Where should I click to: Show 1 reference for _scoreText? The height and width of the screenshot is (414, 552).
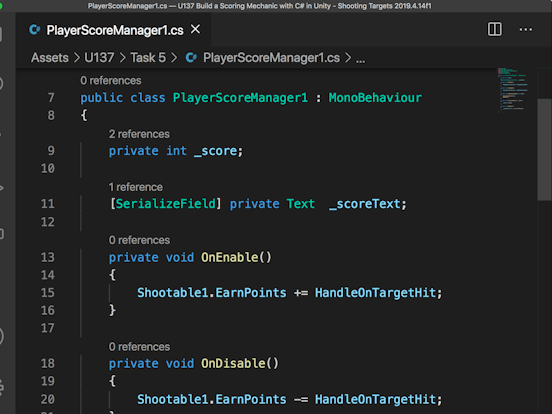tap(136, 187)
